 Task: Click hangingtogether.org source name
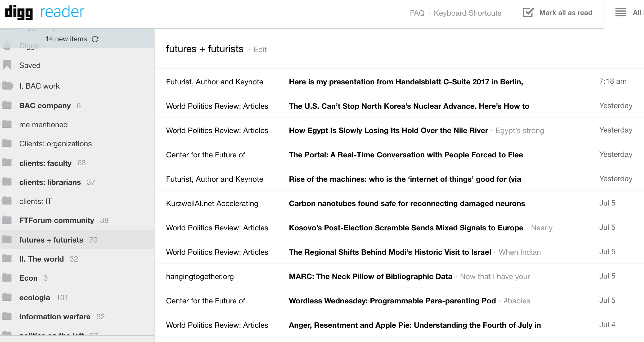[x=200, y=276]
